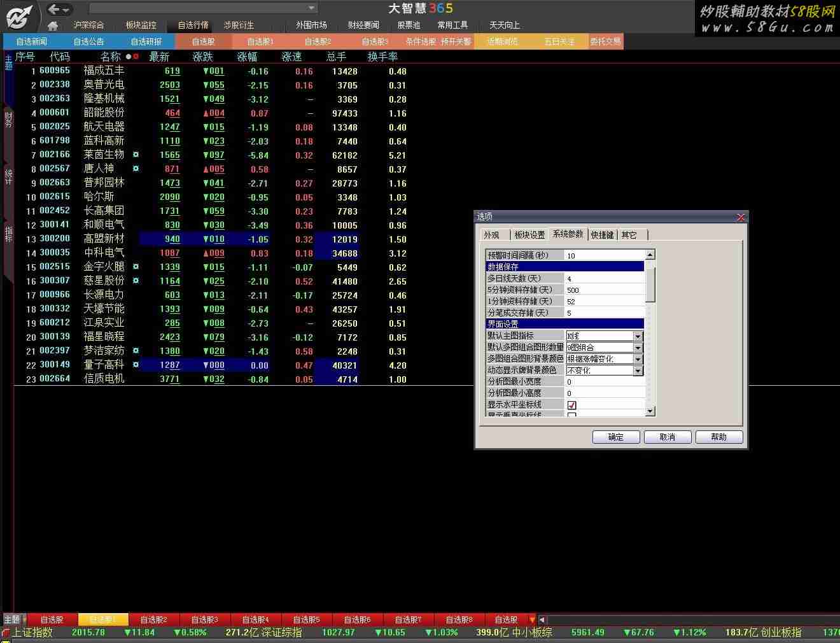Click the scroll up arrow in settings list
Image resolution: width=840 pixels, height=643 pixels.
[650, 255]
